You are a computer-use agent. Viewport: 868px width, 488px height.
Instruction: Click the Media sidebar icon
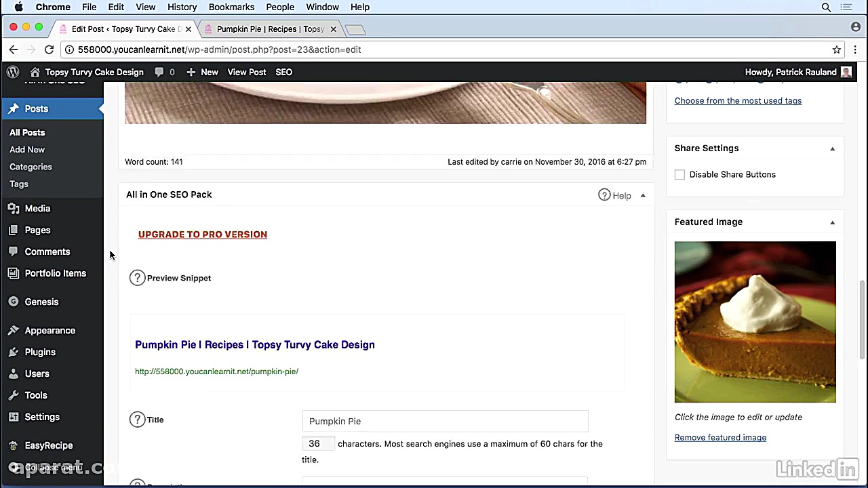point(14,209)
